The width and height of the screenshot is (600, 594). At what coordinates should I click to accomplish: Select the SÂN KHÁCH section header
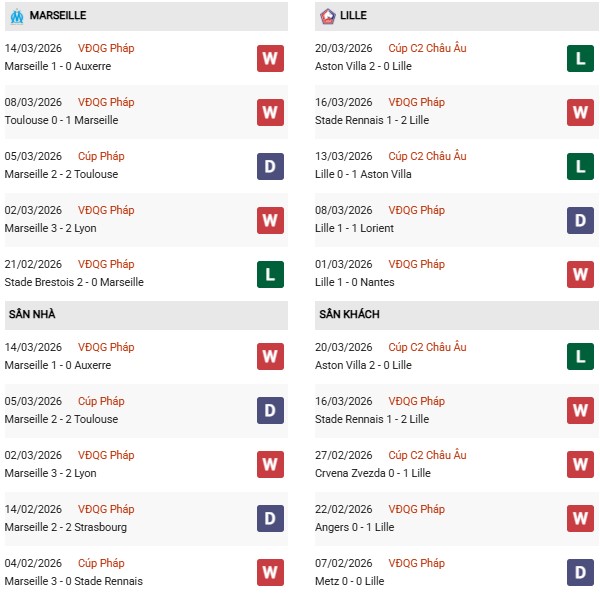(349, 315)
